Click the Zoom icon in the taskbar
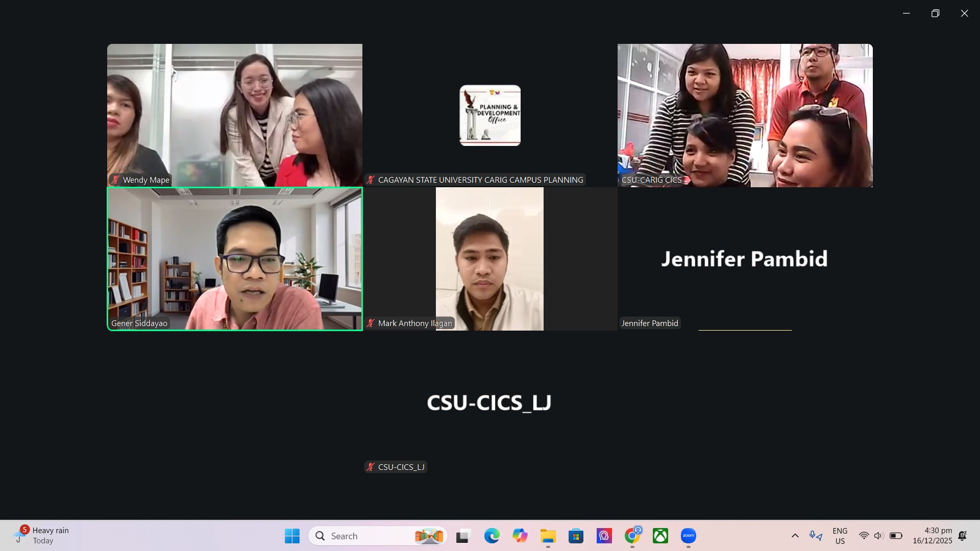 pyautogui.click(x=688, y=536)
